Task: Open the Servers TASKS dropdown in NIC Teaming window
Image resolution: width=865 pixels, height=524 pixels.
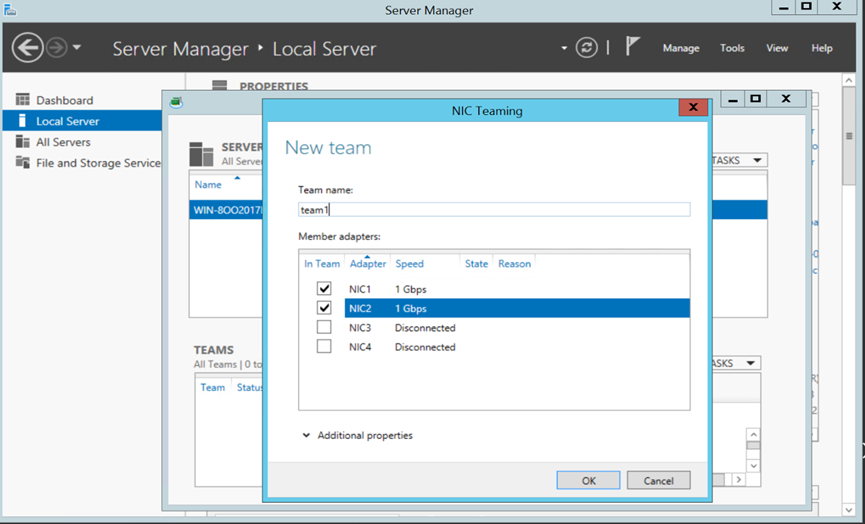Action: tap(738, 160)
